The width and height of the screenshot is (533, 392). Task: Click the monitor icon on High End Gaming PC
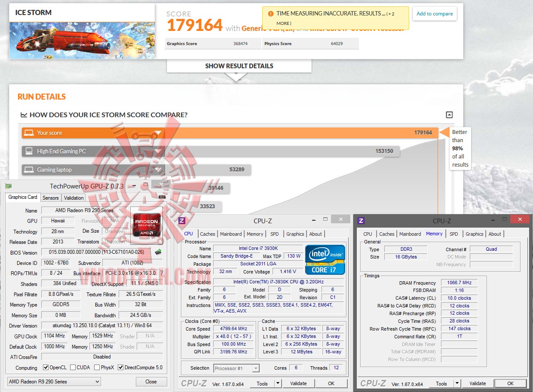pyautogui.click(x=29, y=151)
